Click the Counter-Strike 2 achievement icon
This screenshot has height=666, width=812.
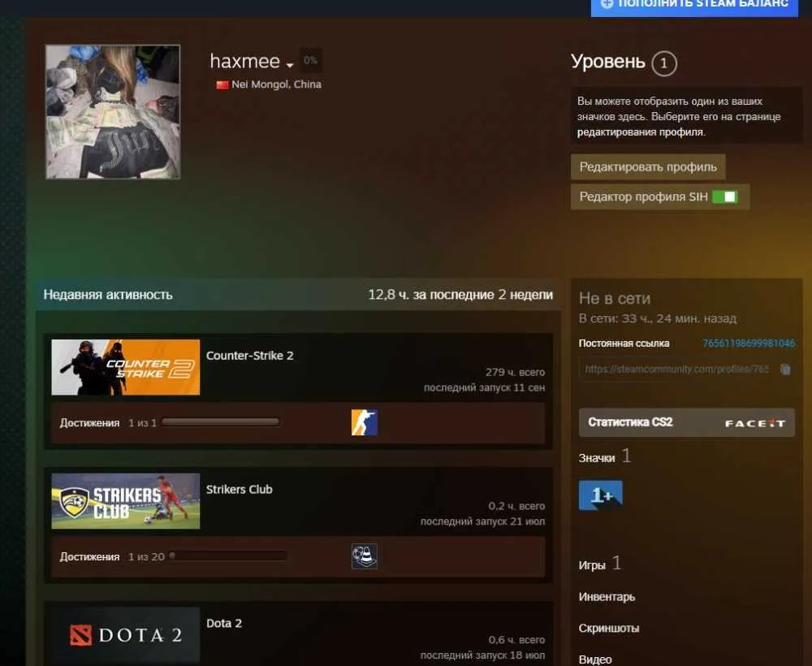click(364, 422)
